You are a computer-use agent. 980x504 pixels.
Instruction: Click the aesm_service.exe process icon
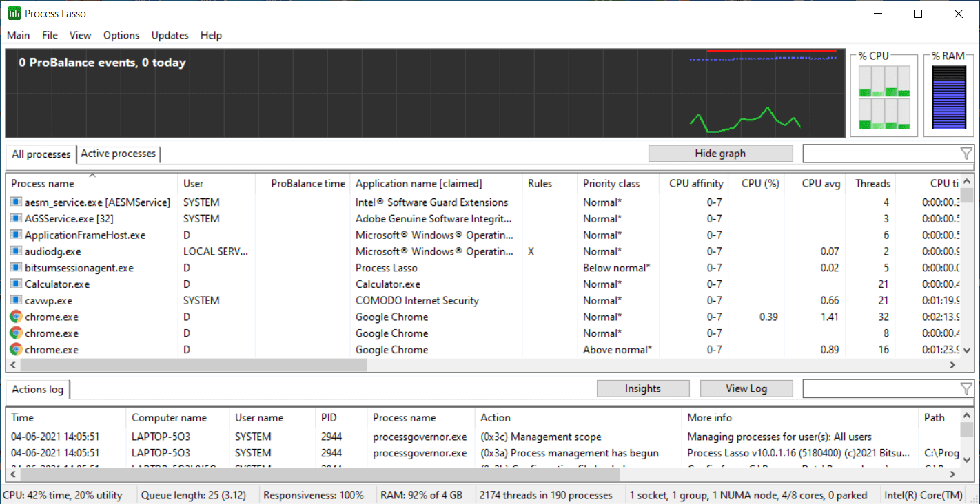(x=16, y=202)
